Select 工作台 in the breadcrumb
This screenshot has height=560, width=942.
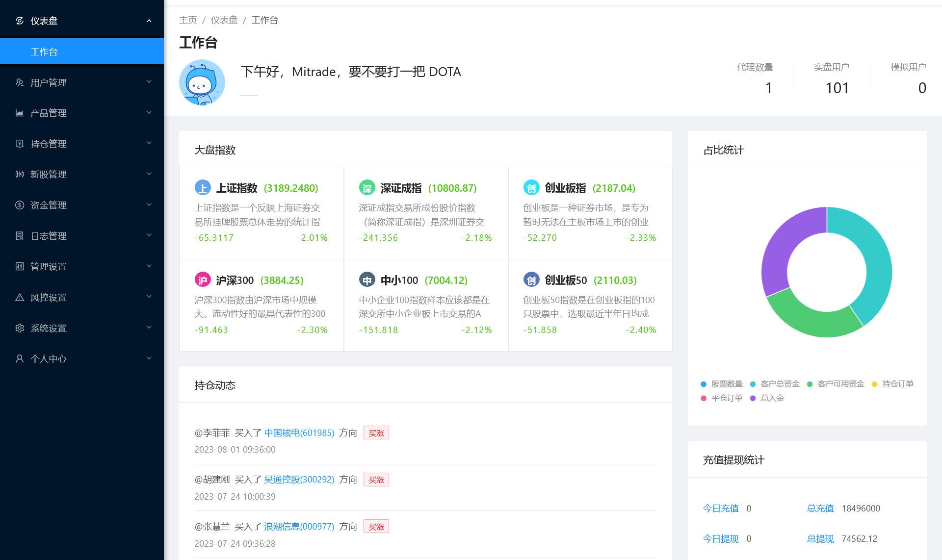pyautogui.click(x=264, y=20)
